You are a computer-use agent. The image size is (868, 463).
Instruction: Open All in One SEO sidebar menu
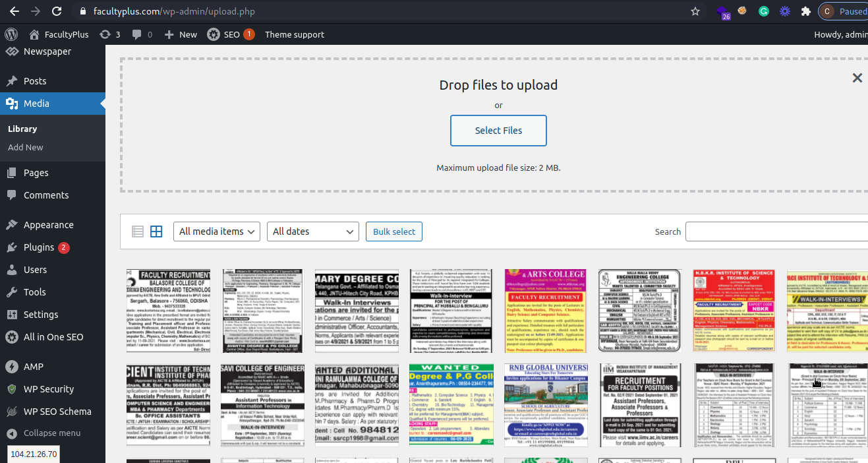tap(53, 337)
